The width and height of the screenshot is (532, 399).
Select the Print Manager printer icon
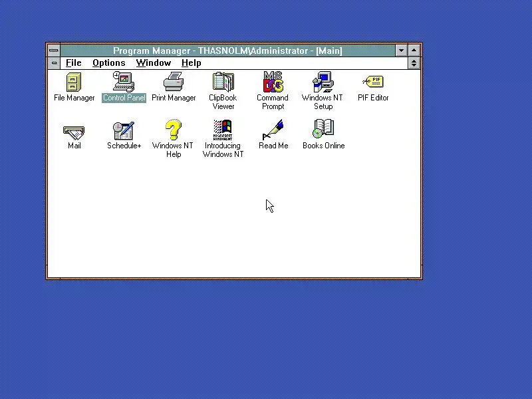[x=174, y=82]
